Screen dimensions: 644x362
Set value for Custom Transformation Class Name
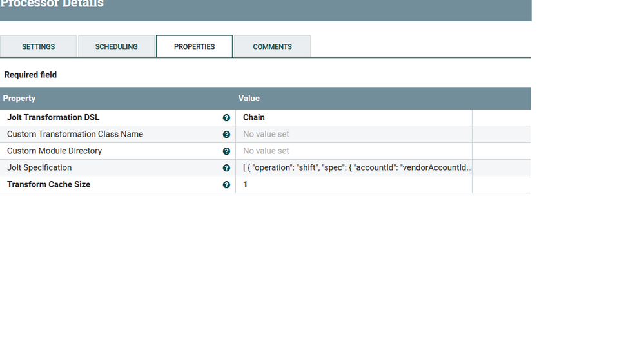pyautogui.click(x=353, y=135)
